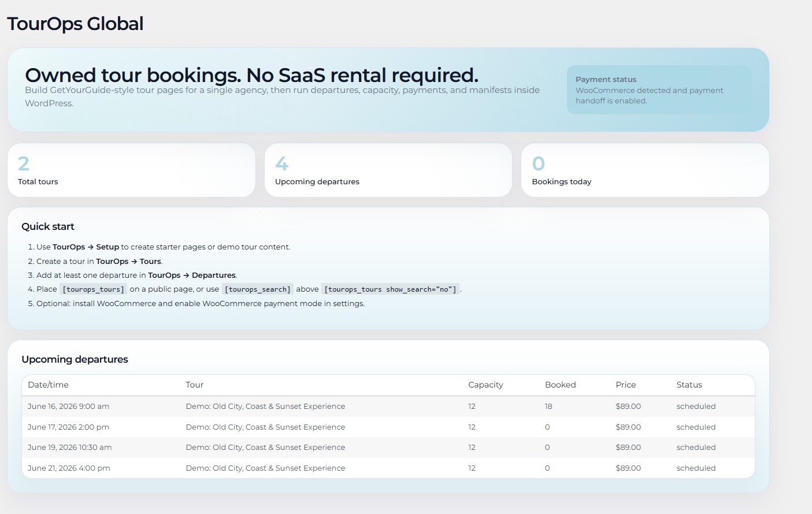The height and width of the screenshot is (514, 812).
Task: Click the Status column header
Action: point(689,385)
